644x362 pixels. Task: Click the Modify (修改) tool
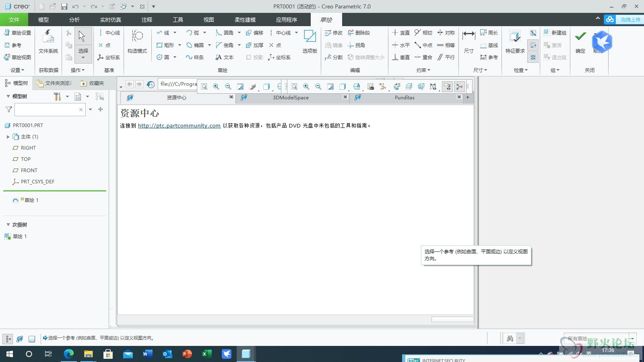point(334,33)
